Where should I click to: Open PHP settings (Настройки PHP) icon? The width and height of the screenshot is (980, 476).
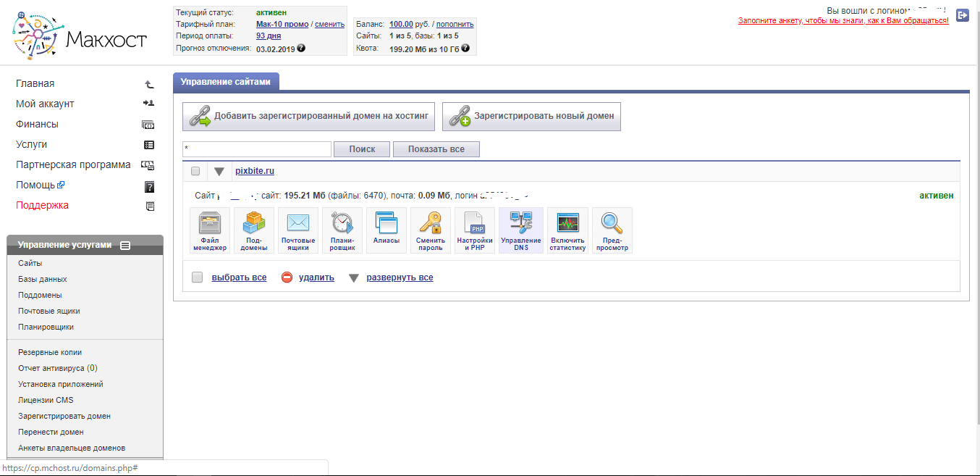(475, 230)
